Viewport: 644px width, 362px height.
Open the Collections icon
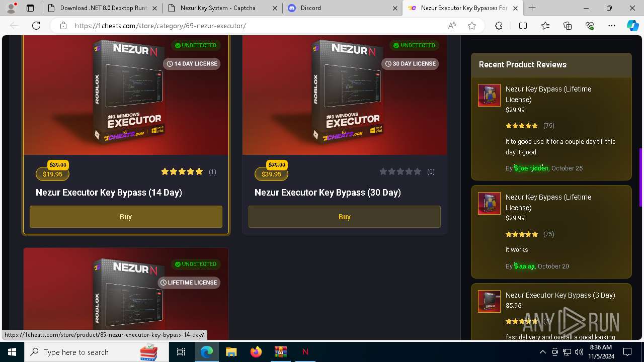coord(568,26)
